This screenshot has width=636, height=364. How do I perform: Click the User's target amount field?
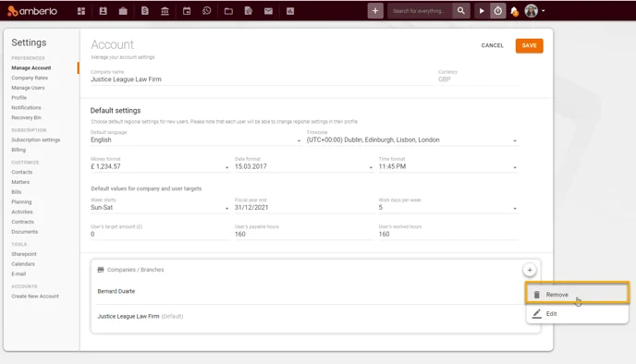160,234
